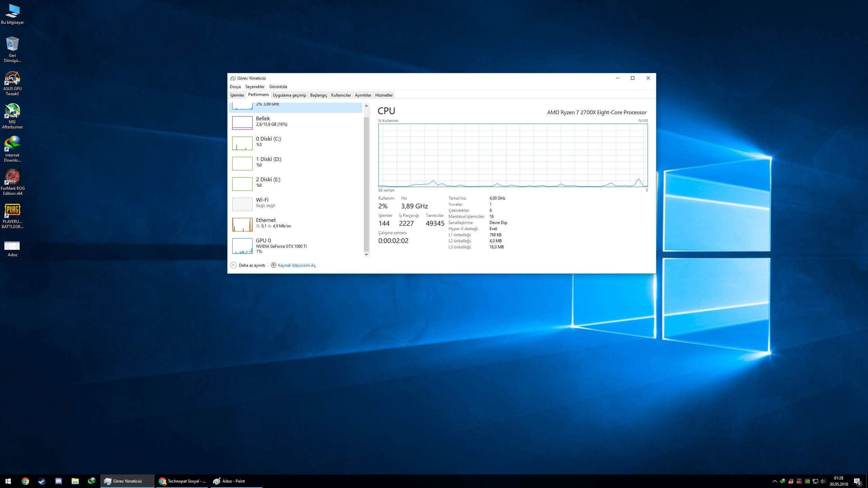868x488 pixels.
Task: Open Discord from the taskbar
Action: click(59, 481)
